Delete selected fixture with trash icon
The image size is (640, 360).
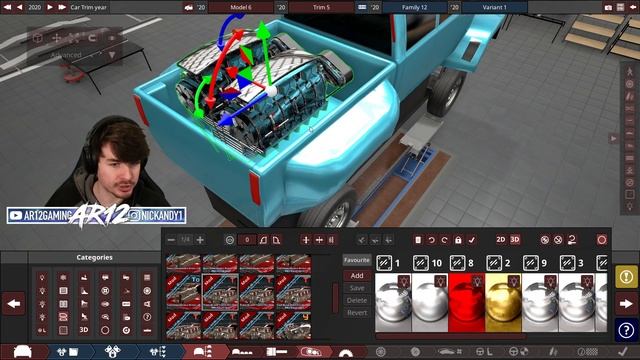coord(418,240)
